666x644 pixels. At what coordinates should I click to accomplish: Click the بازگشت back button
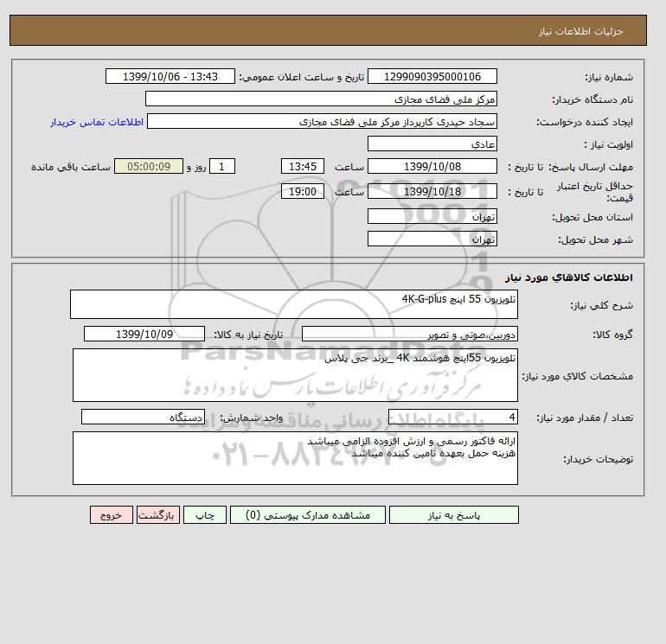tap(158, 514)
